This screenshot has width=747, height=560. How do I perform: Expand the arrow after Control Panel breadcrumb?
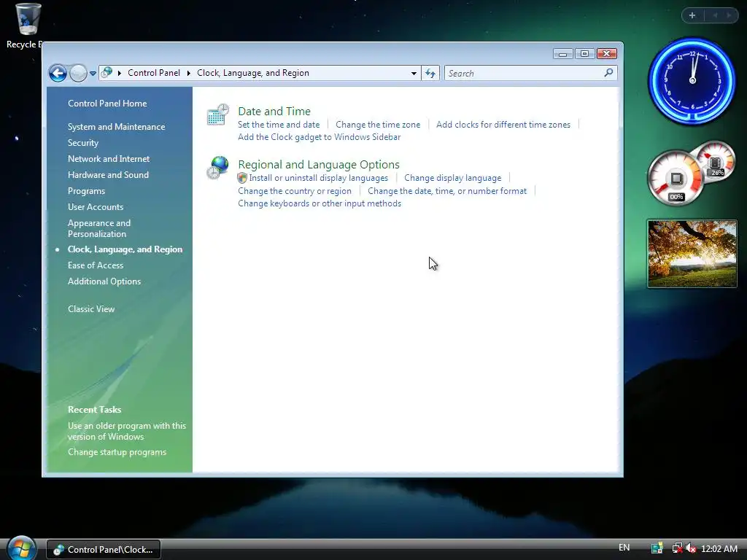[x=189, y=73]
